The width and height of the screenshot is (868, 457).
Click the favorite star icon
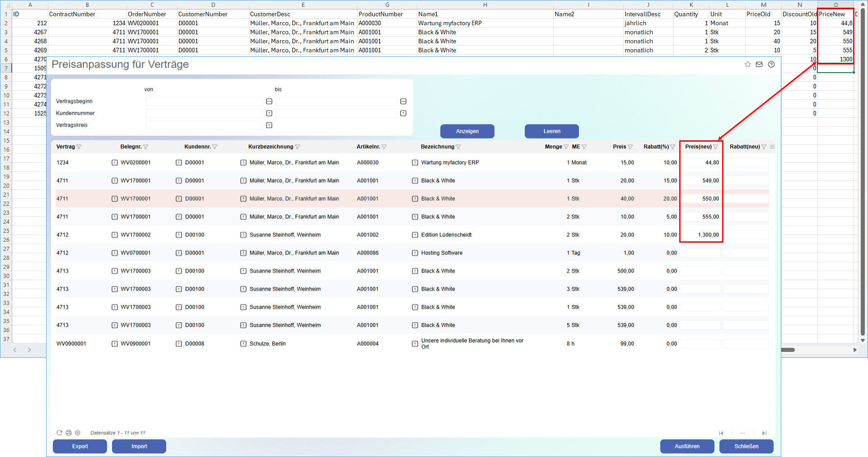point(747,65)
